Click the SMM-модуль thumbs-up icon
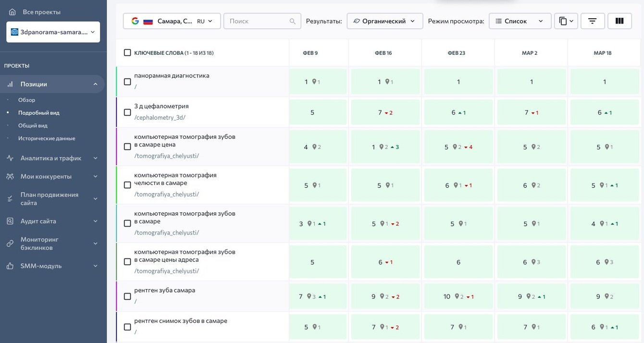The height and width of the screenshot is (343, 644). click(10, 266)
